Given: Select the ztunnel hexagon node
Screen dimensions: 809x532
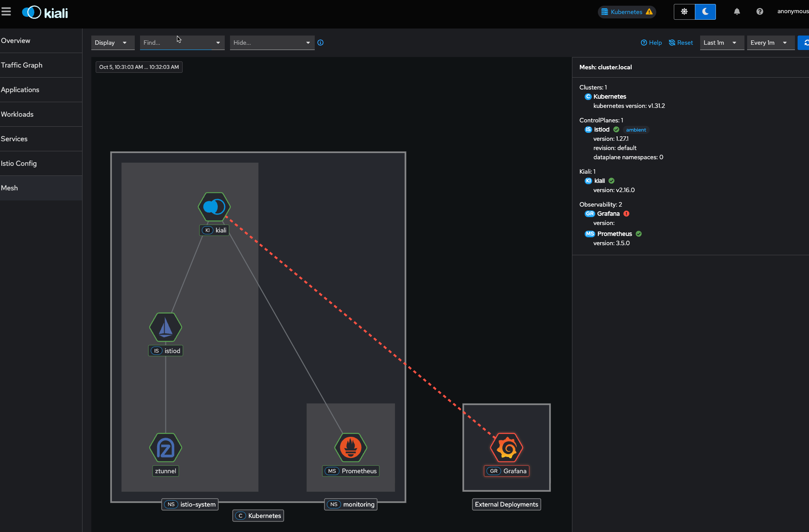Looking at the screenshot, I should (165, 447).
